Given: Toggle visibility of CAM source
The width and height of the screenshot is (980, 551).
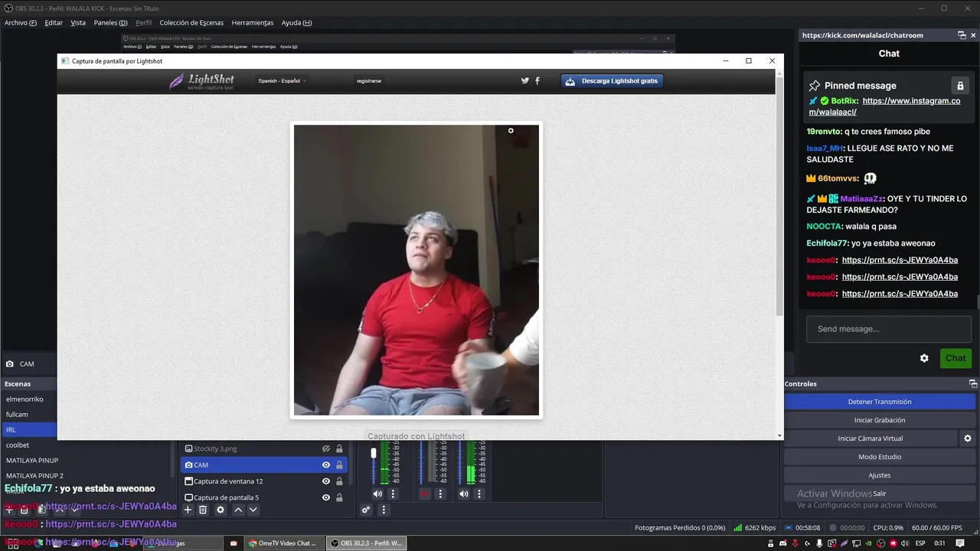Looking at the screenshot, I should tap(326, 465).
